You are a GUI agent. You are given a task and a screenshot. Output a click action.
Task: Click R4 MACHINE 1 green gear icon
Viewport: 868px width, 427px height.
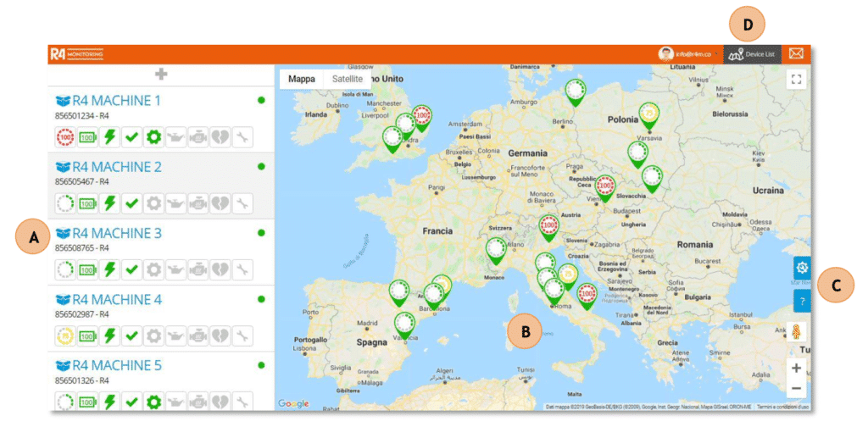pyautogui.click(x=154, y=137)
